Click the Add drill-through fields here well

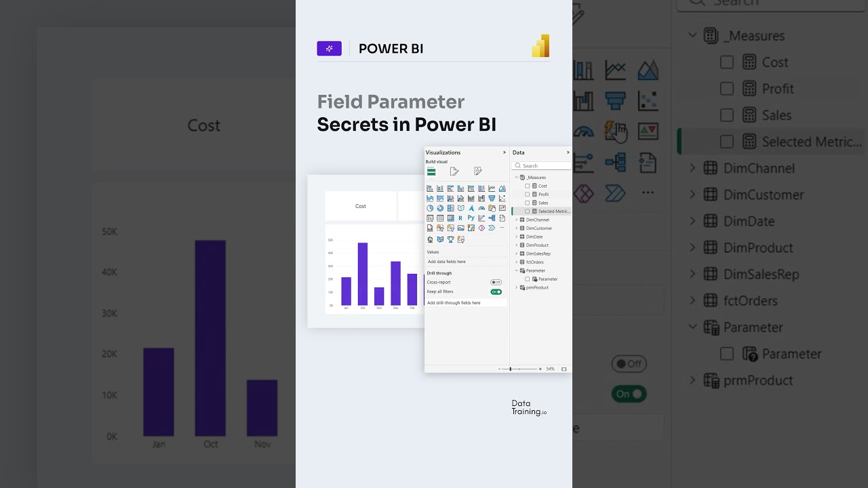[467, 303]
